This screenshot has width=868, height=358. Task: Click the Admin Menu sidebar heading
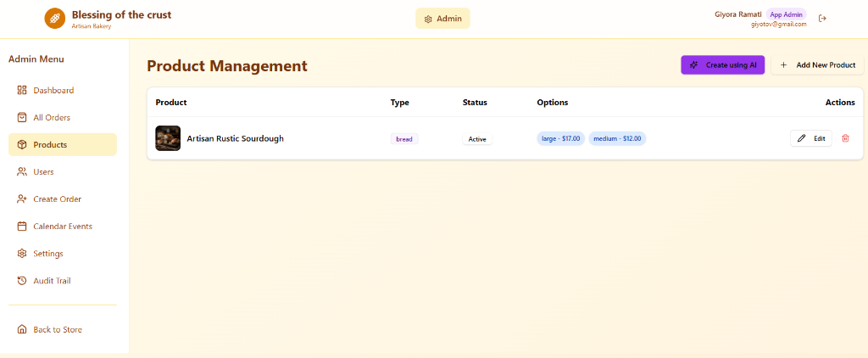[x=36, y=59]
